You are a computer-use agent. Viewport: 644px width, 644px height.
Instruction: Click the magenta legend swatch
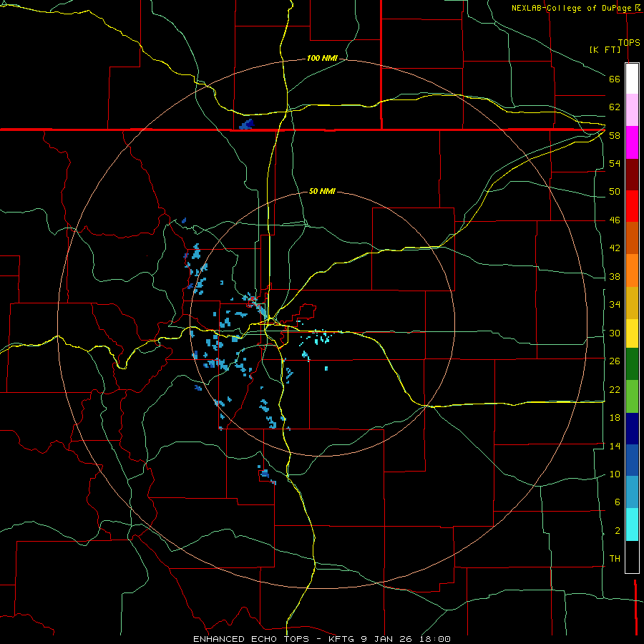point(632,142)
